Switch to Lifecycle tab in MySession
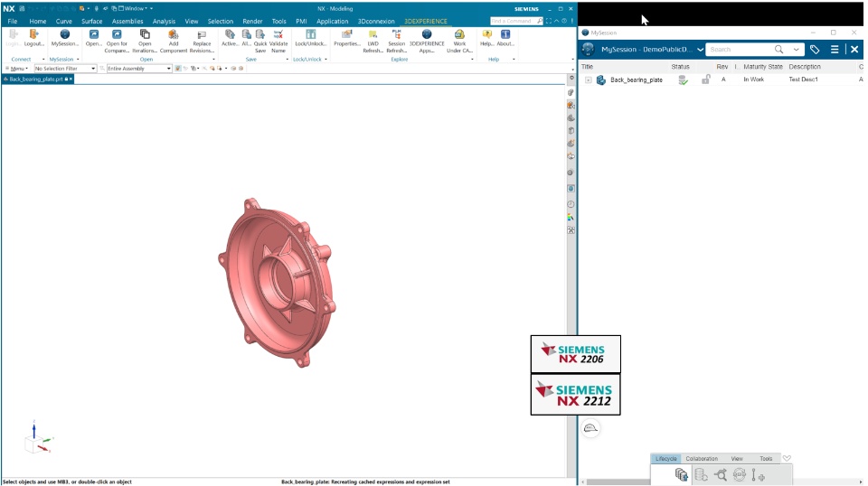The image size is (868, 486). click(666, 458)
